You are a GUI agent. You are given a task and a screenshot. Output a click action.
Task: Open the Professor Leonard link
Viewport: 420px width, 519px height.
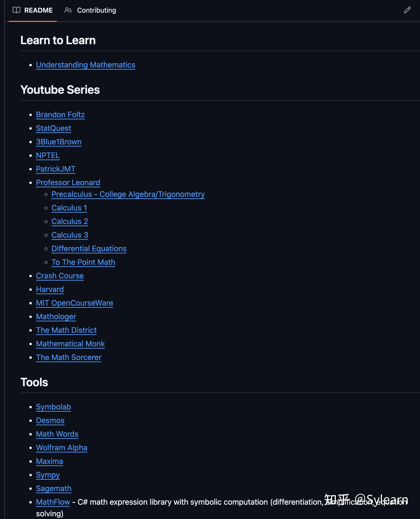coord(68,182)
